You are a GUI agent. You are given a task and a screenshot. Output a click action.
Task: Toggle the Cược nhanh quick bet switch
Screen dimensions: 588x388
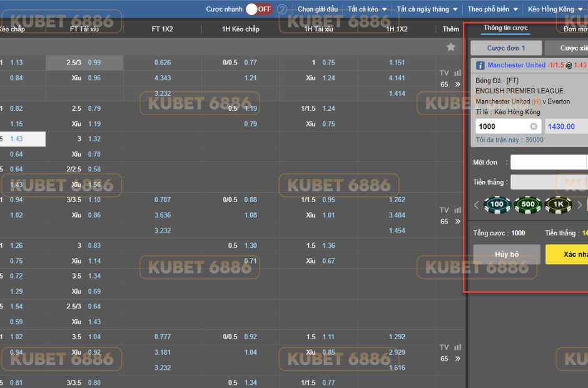coord(259,9)
